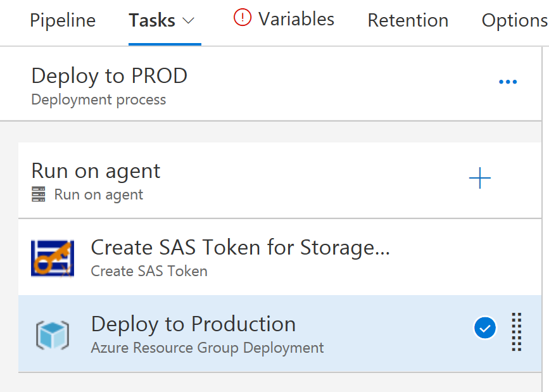Select the Deploy to Production task title
549x392 pixels.
click(193, 324)
